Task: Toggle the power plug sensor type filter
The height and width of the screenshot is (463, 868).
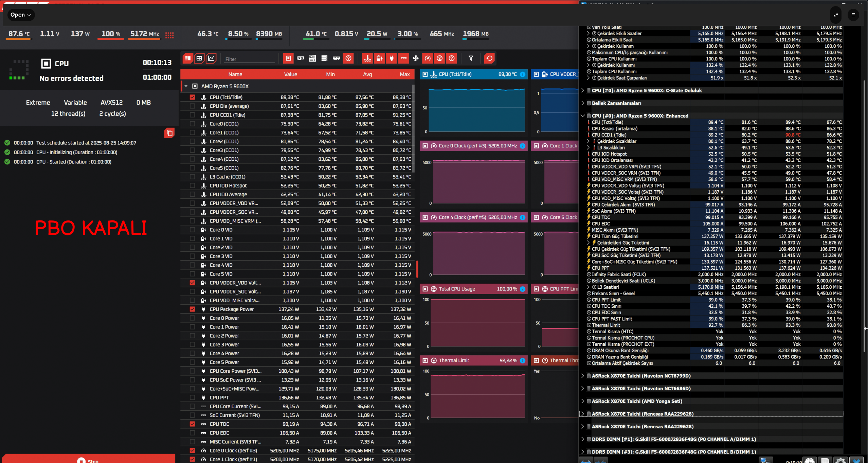Action: (392, 58)
